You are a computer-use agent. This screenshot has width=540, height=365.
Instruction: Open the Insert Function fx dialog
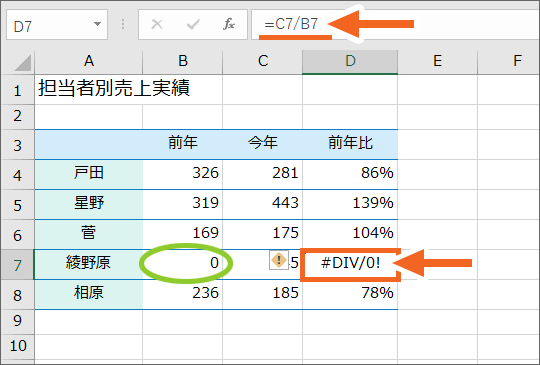click(229, 24)
